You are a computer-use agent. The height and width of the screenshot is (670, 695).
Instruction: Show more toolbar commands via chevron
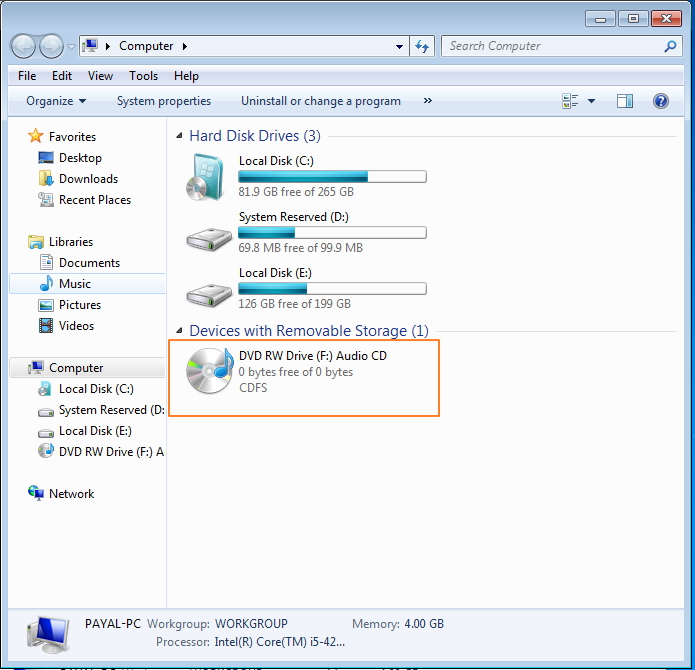point(428,101)
